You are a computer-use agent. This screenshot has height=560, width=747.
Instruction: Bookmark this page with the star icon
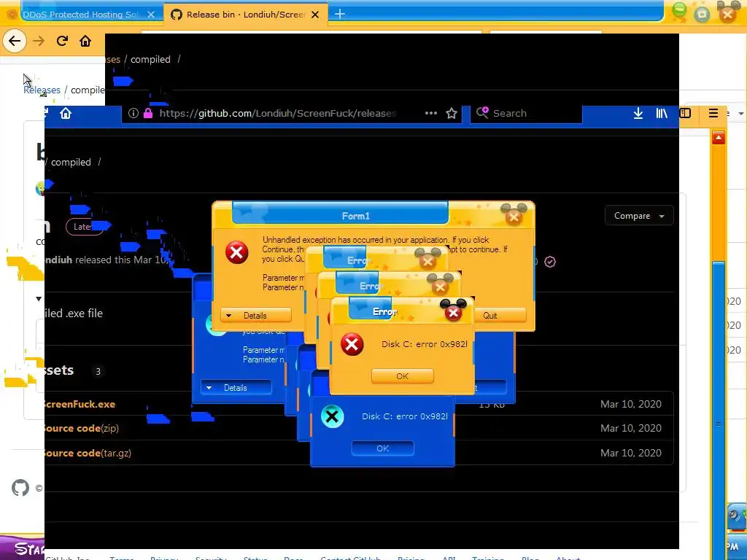tap(451, 113)
